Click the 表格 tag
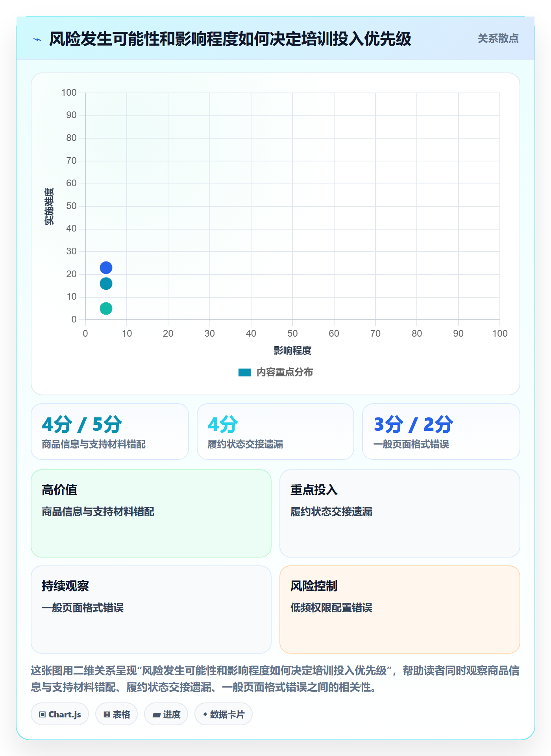The height and width of the screenshot is (756, 551). pos(116,714)
